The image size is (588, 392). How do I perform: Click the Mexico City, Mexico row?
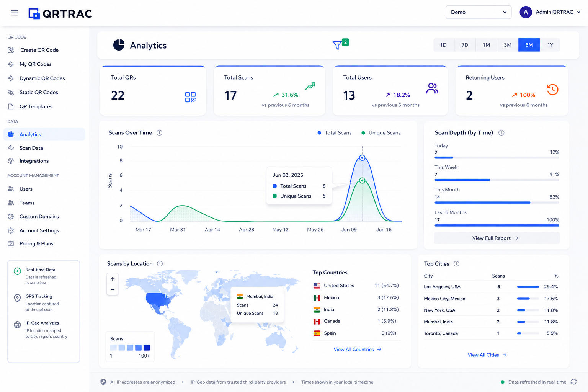point(491,299)
